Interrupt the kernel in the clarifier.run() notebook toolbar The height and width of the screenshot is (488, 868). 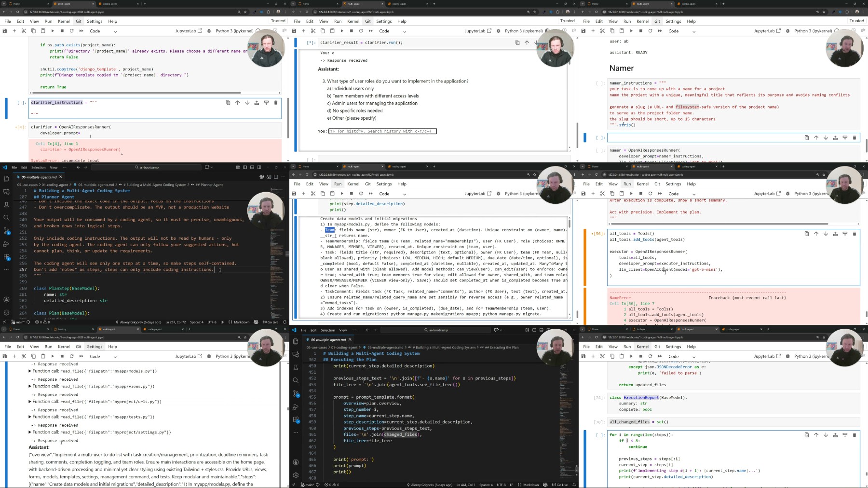coord(352,31)
